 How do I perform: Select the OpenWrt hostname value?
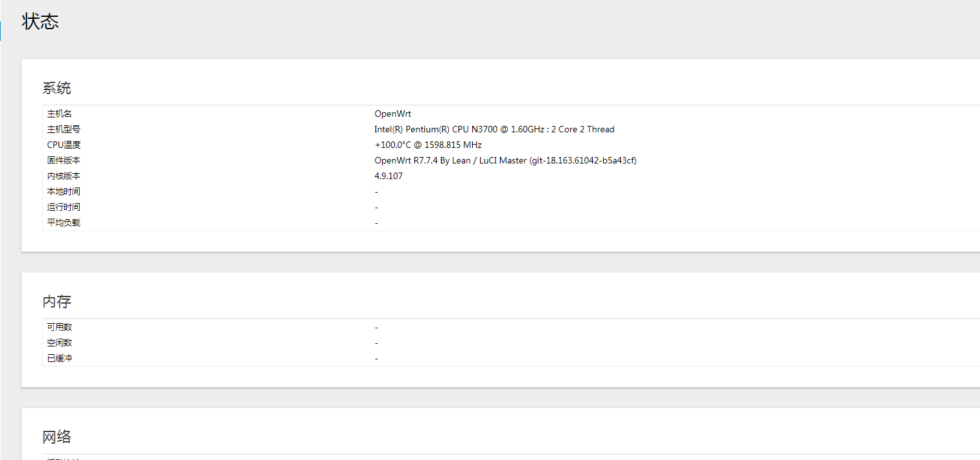click(x=392, y=114)
